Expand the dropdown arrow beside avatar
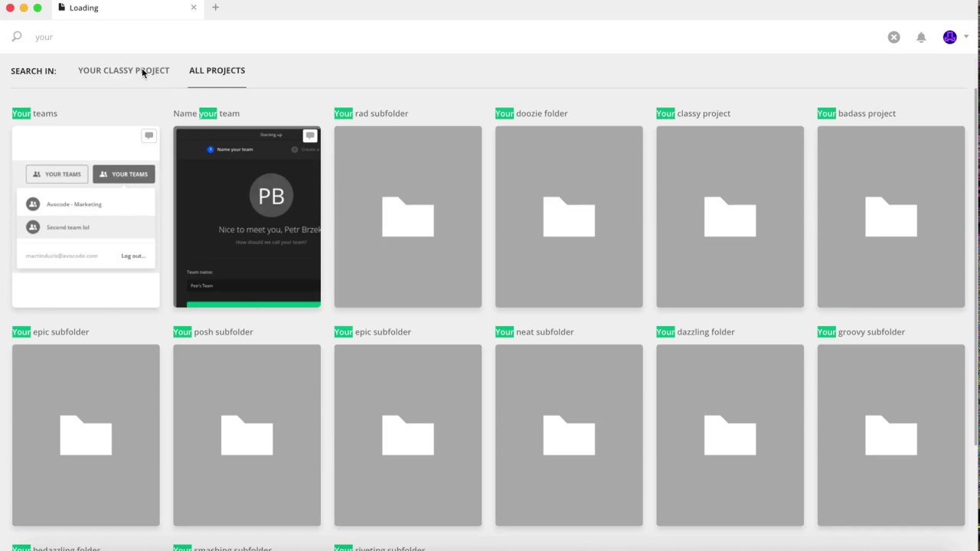The image size is (980, 551). coord(966,37)
